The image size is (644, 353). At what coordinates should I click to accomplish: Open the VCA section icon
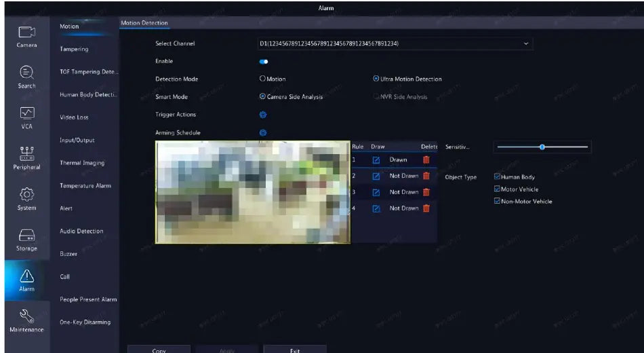tap(27, 113)
